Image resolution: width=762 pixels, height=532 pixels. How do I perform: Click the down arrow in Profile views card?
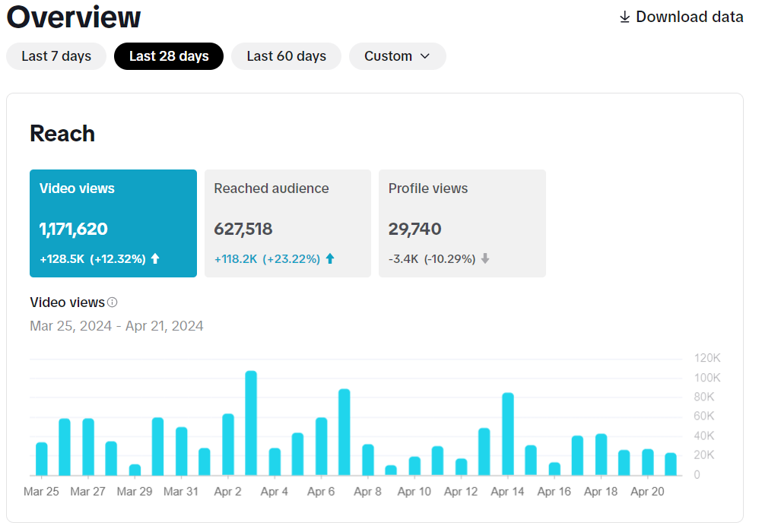coord(485,259)
